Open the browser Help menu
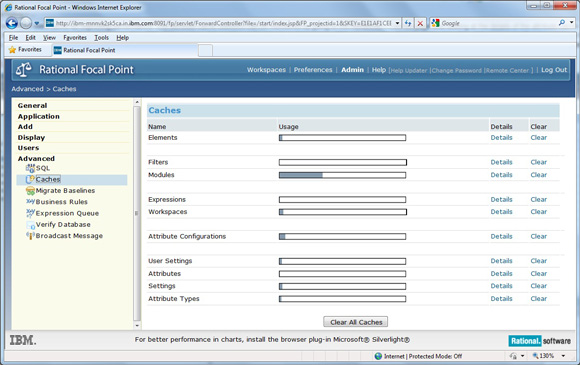 (x=122, y=37)
